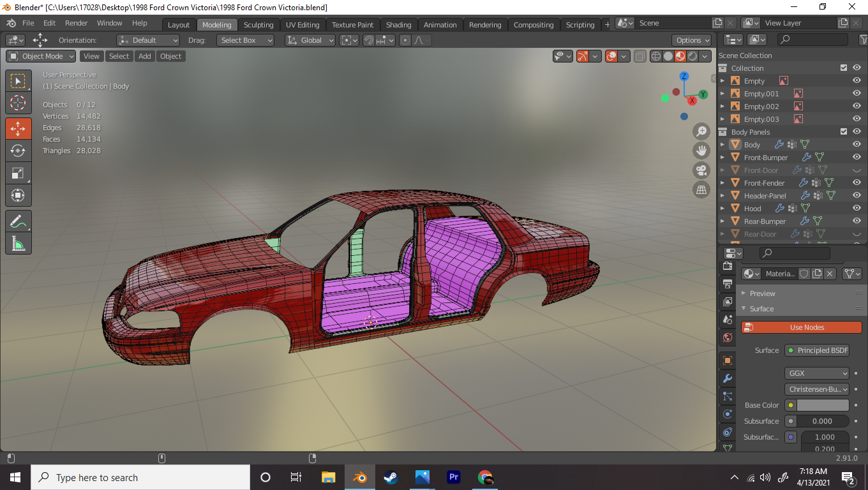Switch perspective/orthographic grid icon
Image resolution: width=868 pixels, height=490 pixels.
click(x=701, y=189)
